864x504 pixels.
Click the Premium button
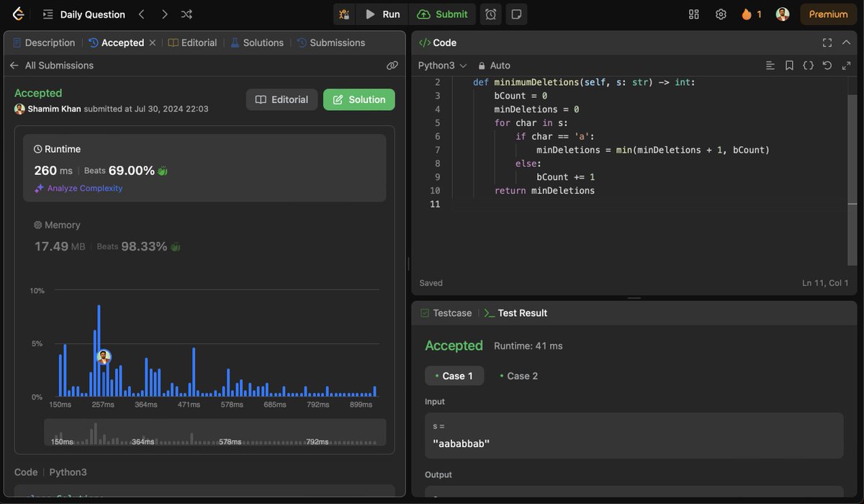[x=828, y=14]
